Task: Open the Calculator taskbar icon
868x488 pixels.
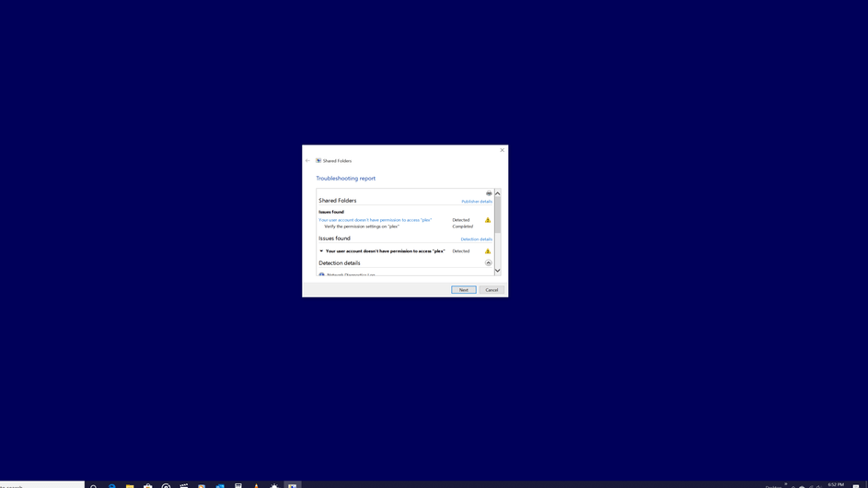Action: click(x=238, y=486)
